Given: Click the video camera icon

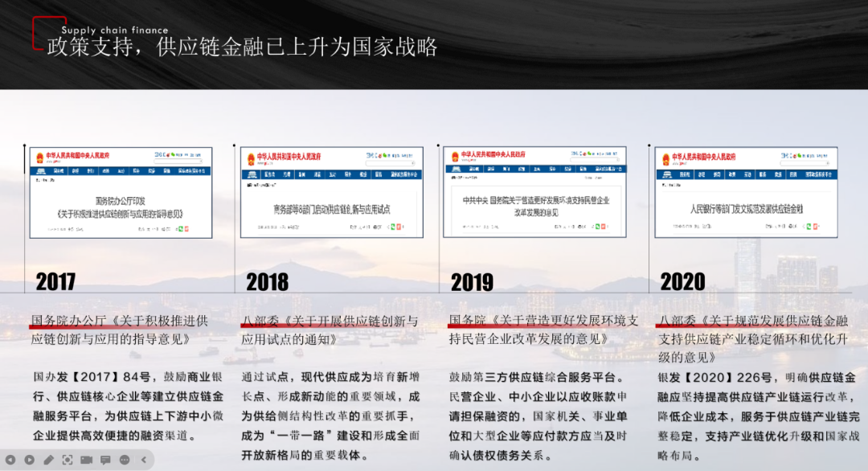Looking at the screenshot, I should click(86, 460).
